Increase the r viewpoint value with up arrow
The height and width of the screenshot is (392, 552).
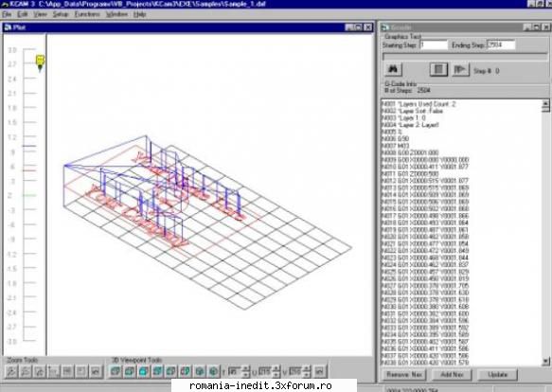247,368
